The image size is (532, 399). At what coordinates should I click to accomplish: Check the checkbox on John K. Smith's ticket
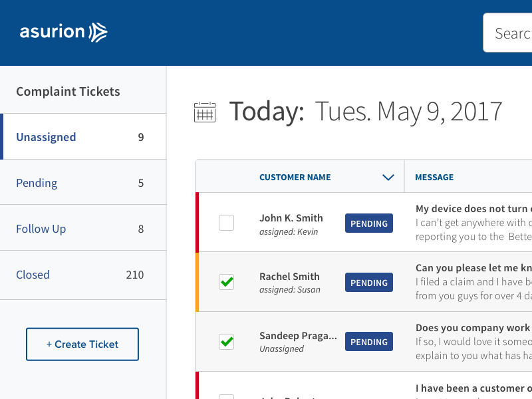pyautogui.click(x=226, y=223)
